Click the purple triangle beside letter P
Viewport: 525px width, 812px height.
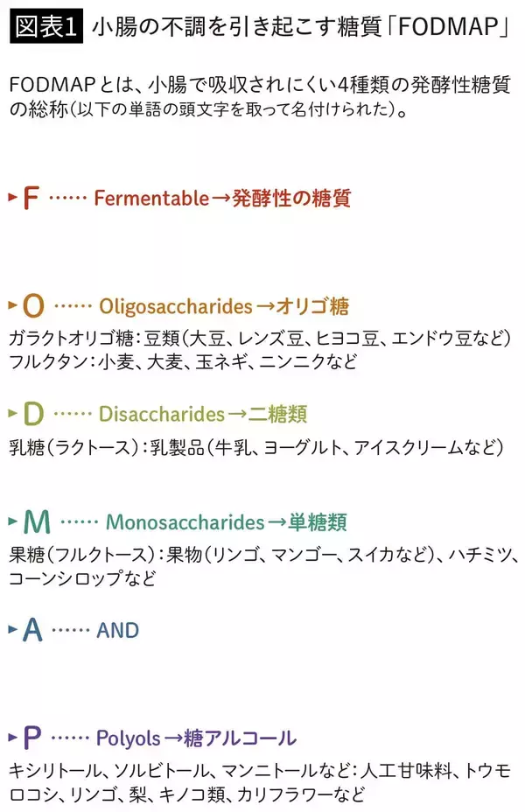(x=12, y=737)
